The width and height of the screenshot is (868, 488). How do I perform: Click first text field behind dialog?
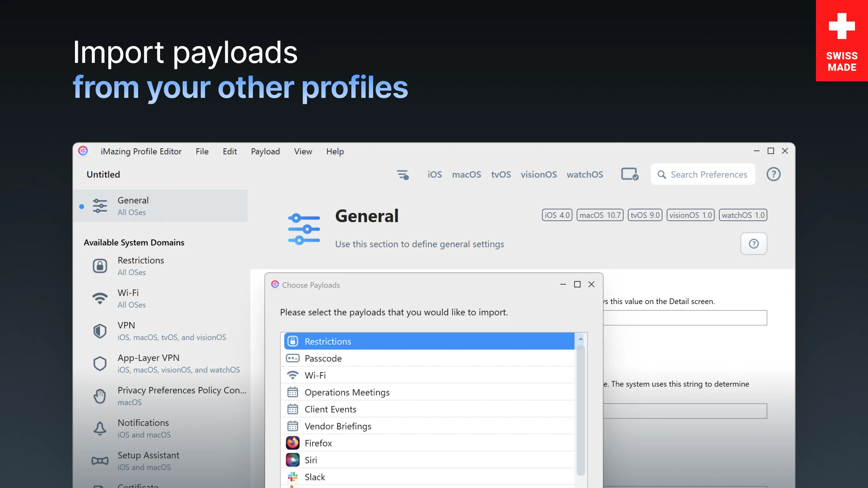tap(685, 317)
